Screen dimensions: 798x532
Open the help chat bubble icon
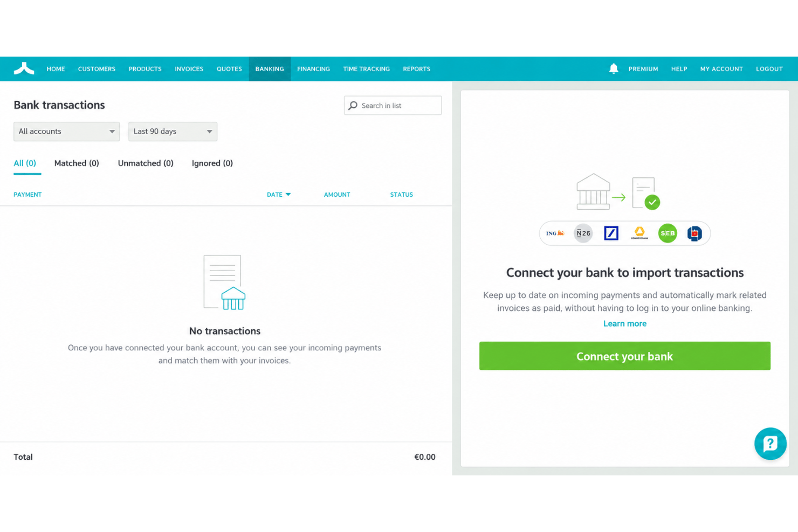coord(770,444)
